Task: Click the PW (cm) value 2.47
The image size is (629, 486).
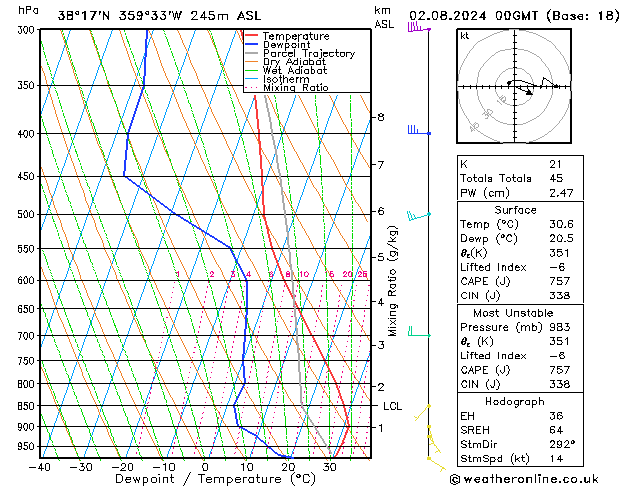Action: [561, 193]
